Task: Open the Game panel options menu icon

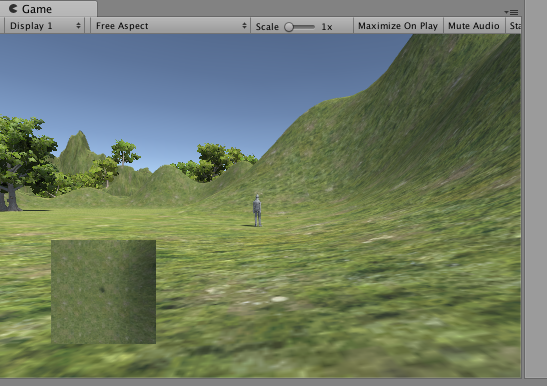Action: pyautogui.click(x=511, y=12)
